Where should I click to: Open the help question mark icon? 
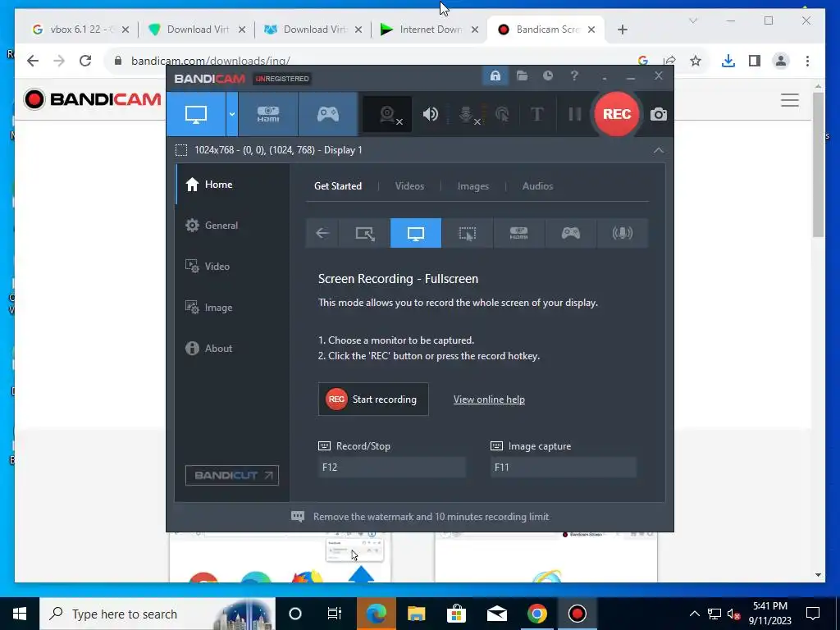pos(574,75)
